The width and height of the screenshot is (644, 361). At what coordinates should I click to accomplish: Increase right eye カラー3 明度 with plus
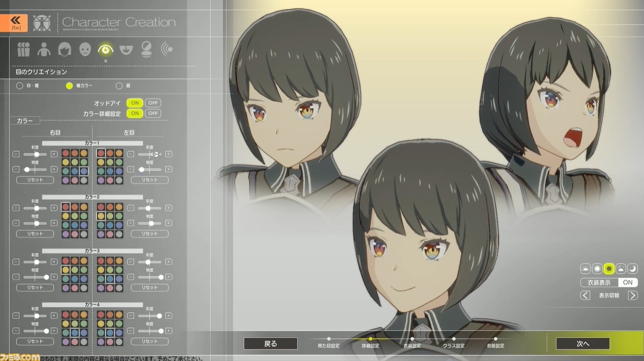point(54,277)
